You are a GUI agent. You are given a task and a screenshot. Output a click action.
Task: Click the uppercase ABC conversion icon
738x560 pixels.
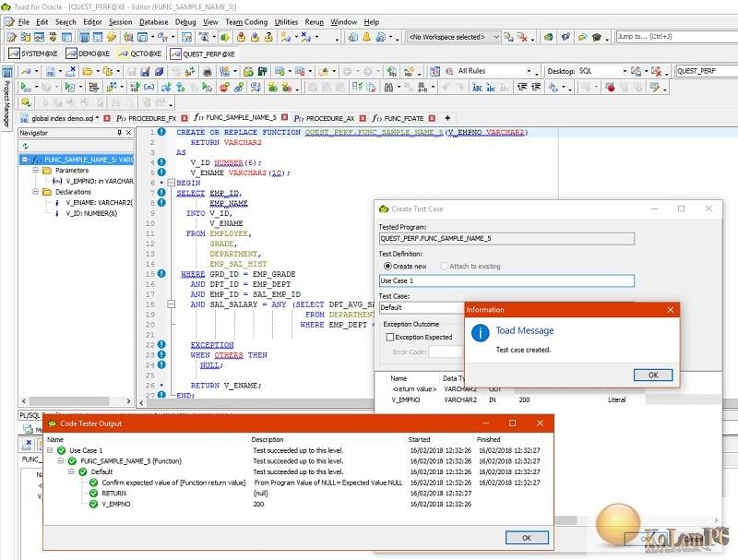coord(477,87)
